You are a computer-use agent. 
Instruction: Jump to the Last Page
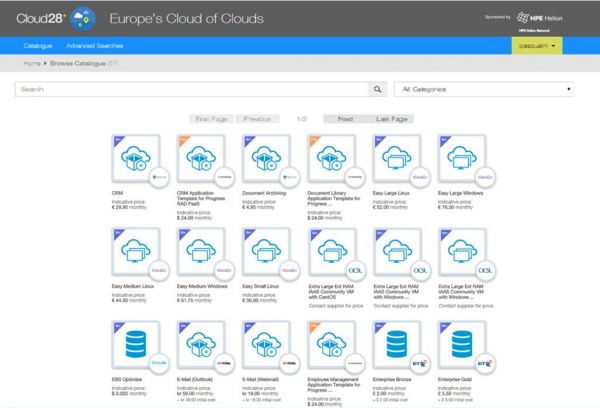(x=392, y=119)
